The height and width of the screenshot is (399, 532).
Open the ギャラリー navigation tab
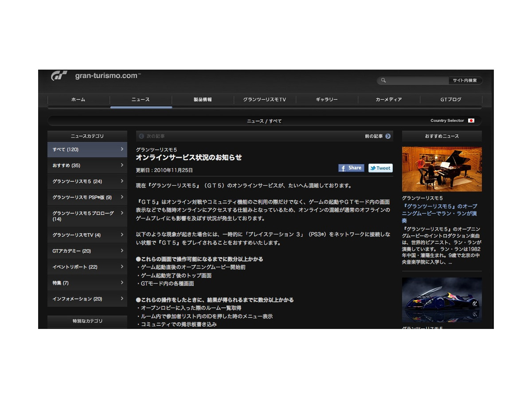click(x=327, y=100)
